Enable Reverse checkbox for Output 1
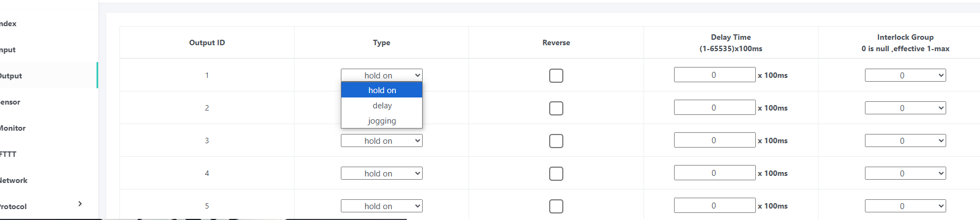 click(x=556, y=76)
